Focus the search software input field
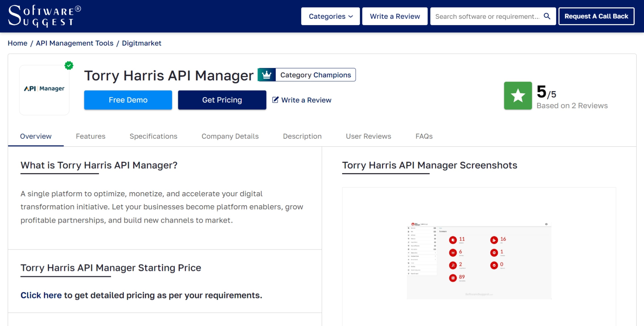The height and width of the screenshot is (326, 644). click(487, 17)
